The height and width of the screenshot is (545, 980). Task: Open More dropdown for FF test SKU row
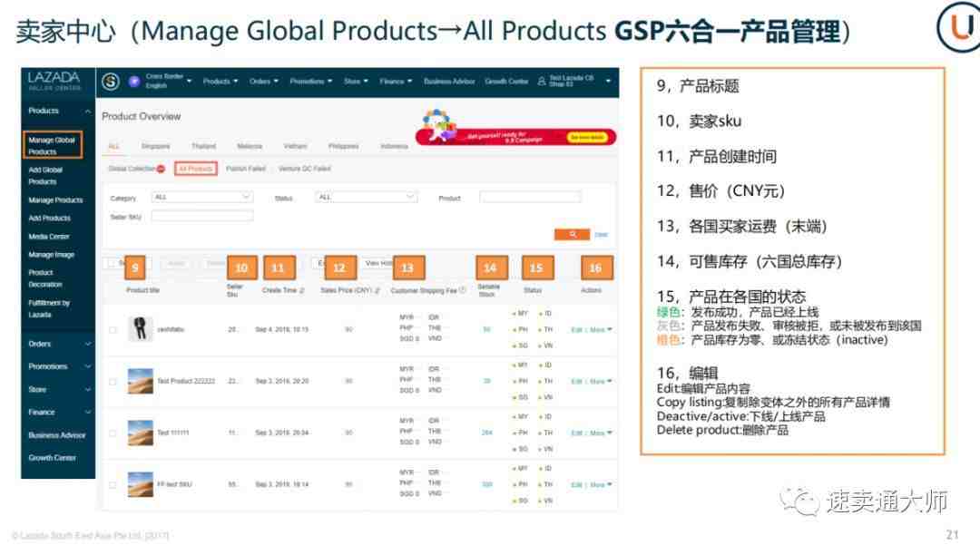(602, 484)
